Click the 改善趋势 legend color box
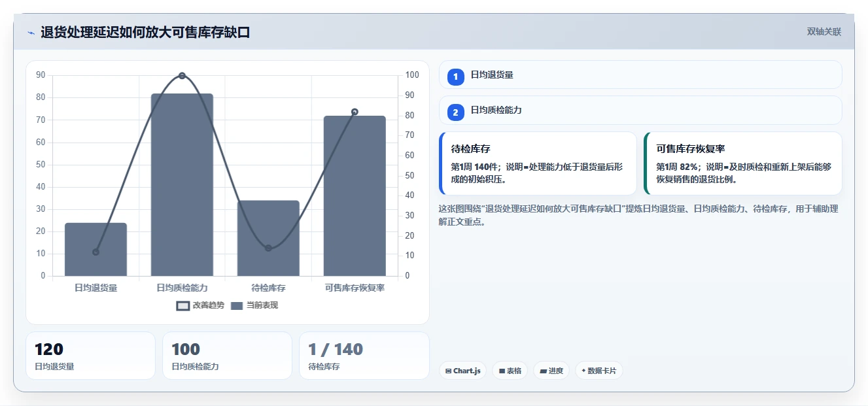The image size is (868, 406). pyautogui.click(x=183, y=306)
